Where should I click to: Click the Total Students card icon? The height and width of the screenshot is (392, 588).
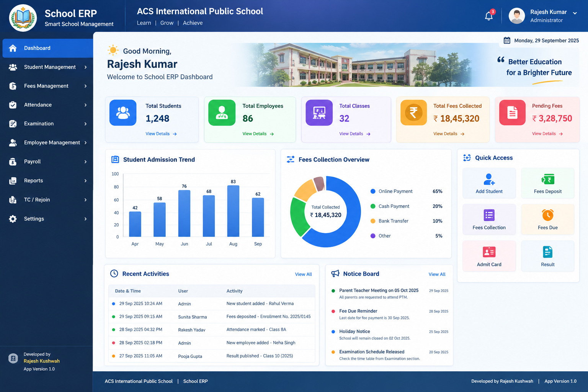[123, 113]
